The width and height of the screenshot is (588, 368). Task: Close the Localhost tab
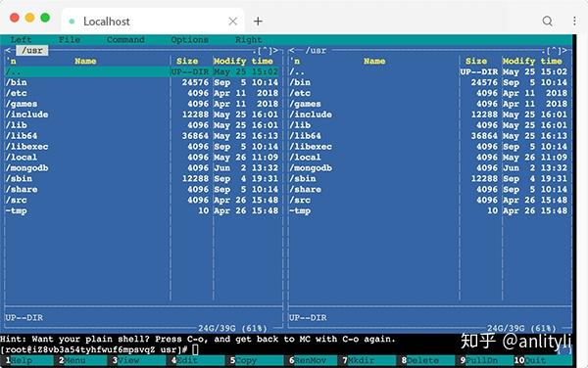[233, 22]
